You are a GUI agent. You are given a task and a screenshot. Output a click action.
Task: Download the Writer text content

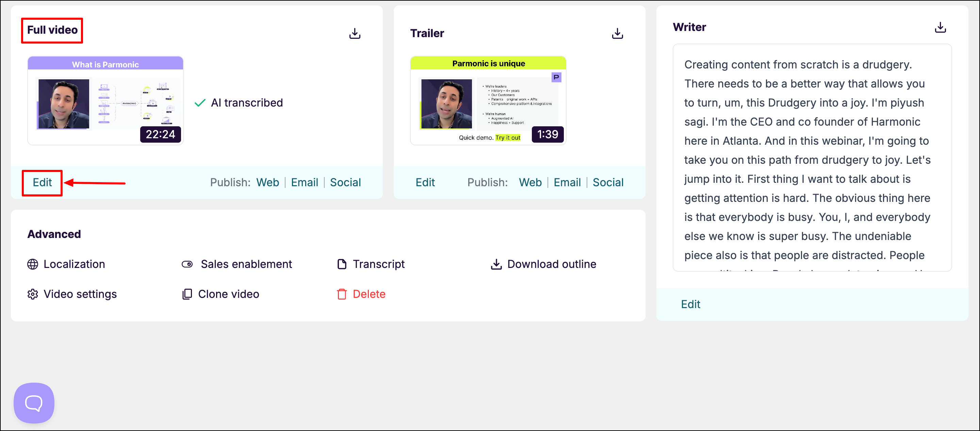coord(940,28)
